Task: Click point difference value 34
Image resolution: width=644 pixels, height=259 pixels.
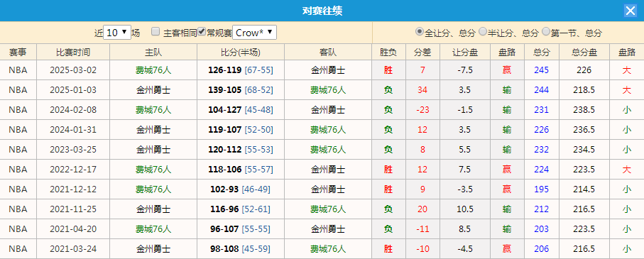Action: point(422,90)
